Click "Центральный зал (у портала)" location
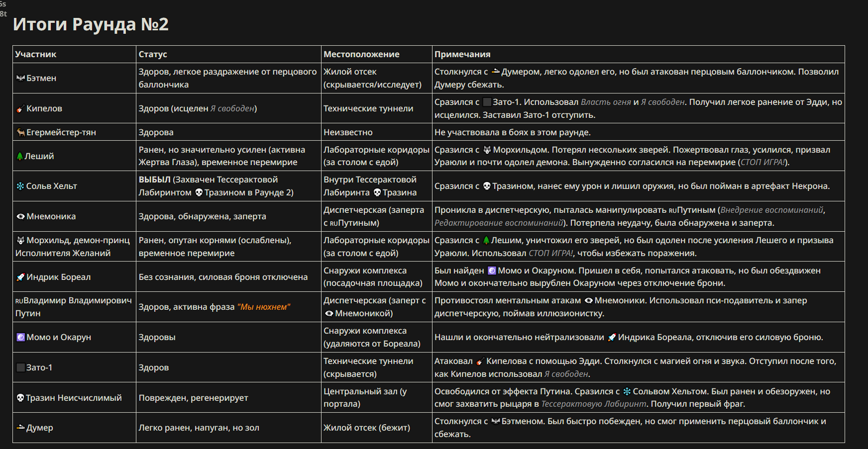 (365, 398)
